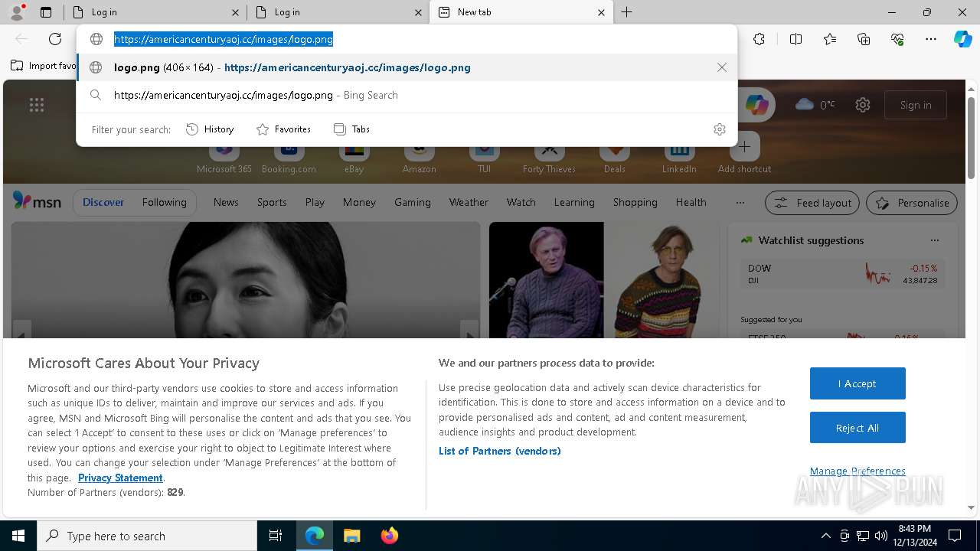Open Settings and more ellipsis menu
Viewport: 980px width, 551px height.
coord(931,39)
